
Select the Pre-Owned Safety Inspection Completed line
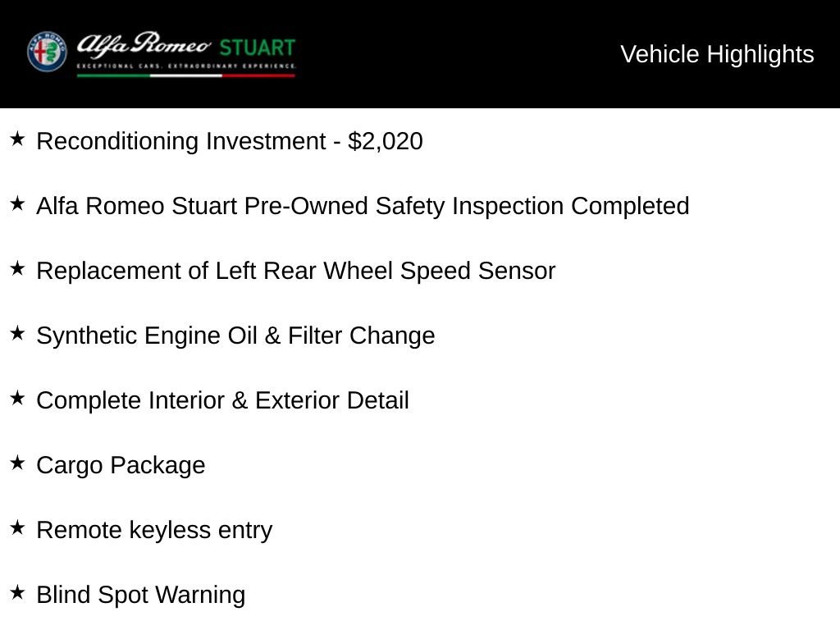tap(363, 206)
